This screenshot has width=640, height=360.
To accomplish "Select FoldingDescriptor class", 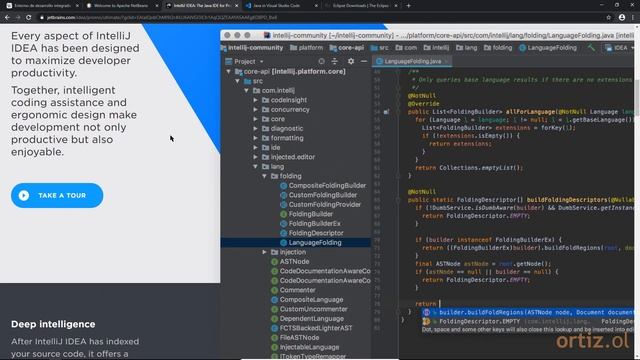I will click(312, 233).
